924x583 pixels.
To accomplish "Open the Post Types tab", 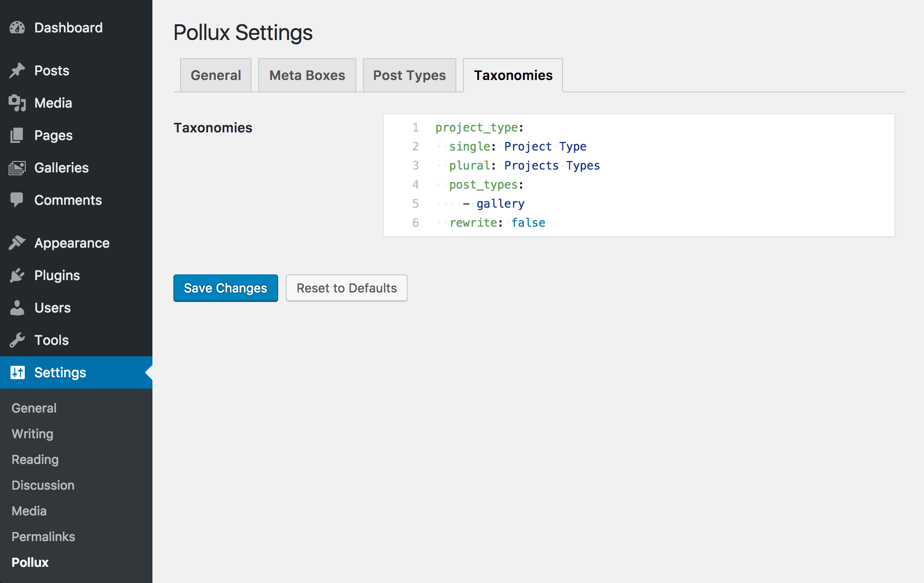I will [x=409, y=75].
